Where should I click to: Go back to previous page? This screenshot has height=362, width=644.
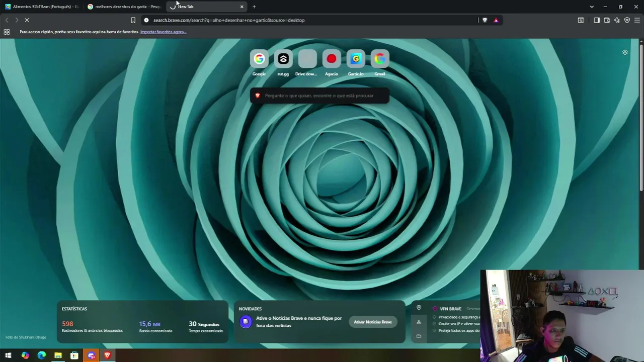coord(7,20)
